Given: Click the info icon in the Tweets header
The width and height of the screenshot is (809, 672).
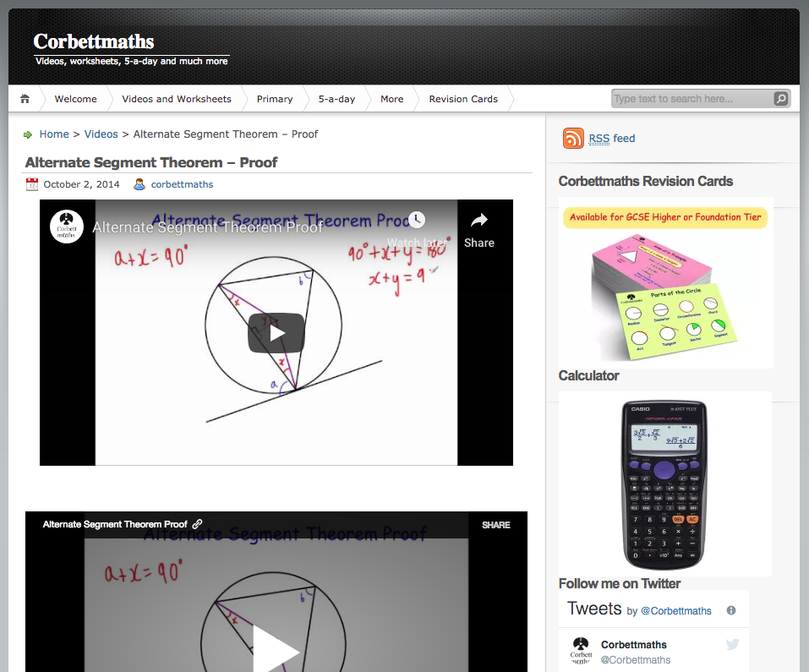Looking at the screenshot, I should 730,610.
